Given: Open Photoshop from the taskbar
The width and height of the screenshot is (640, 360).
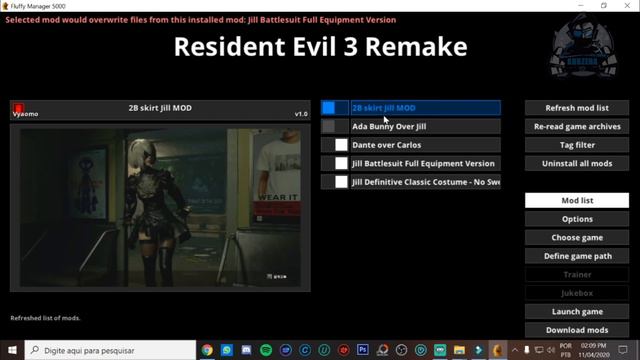Looking at the screenshot, I should click(362, 350).
